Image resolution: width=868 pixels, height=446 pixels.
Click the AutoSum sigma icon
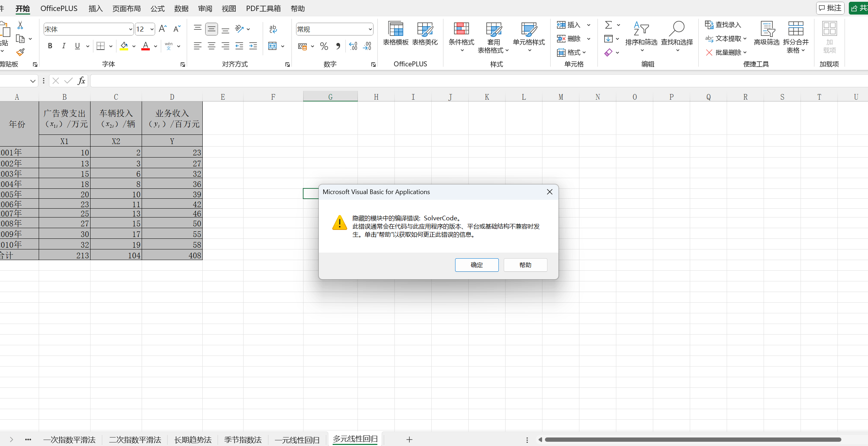click(608, 25)
